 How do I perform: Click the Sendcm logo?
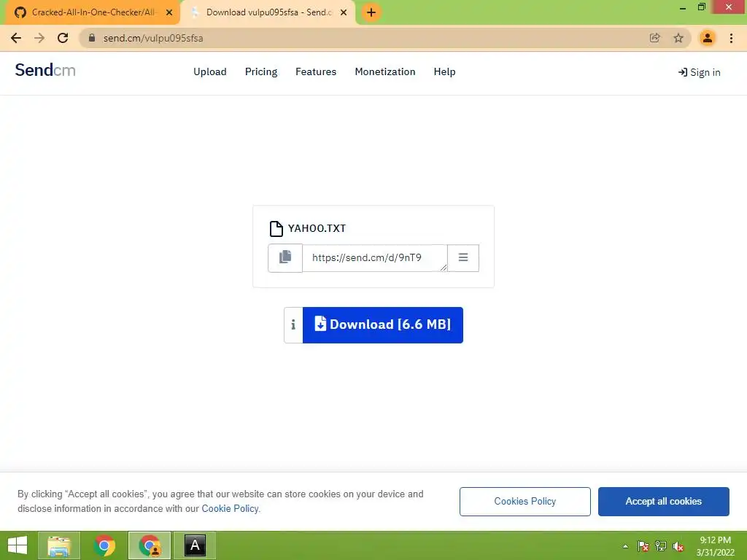45,71
